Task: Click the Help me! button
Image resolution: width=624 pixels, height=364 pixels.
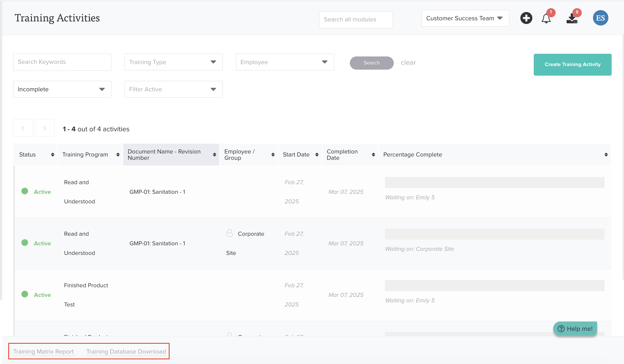Action: [575, 328]
